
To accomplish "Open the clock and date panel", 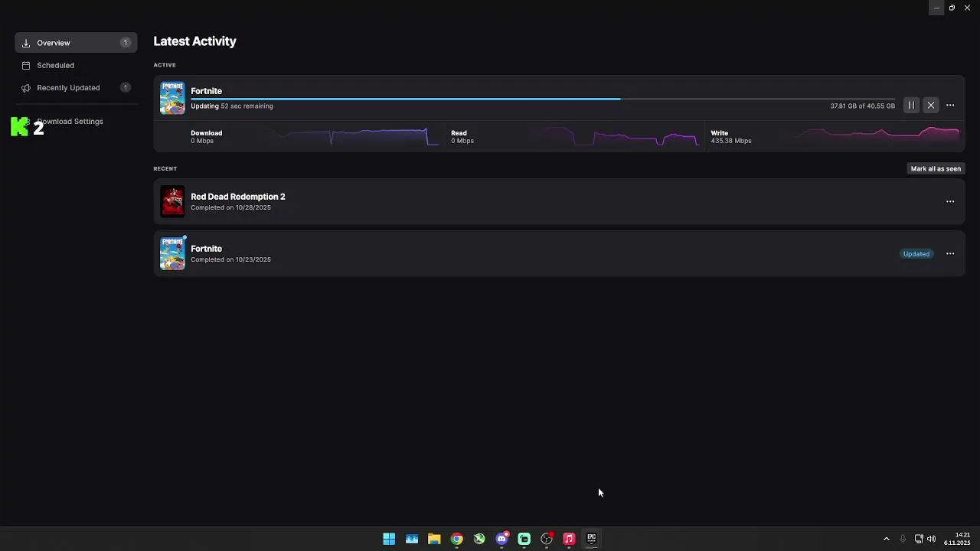I will pos(957,539).
